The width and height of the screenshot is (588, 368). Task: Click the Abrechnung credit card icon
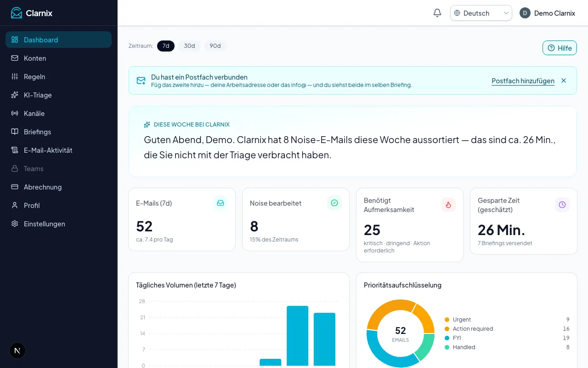click(15, 187)
